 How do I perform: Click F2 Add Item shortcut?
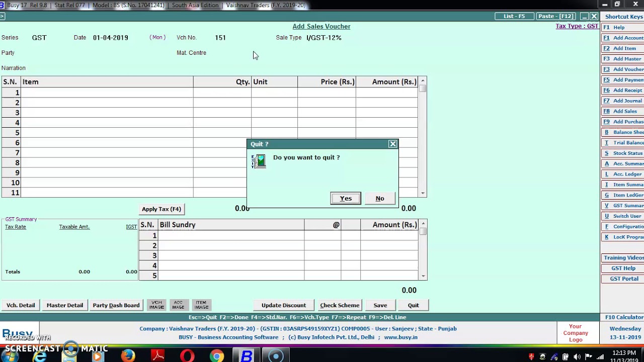pos(622,48)
